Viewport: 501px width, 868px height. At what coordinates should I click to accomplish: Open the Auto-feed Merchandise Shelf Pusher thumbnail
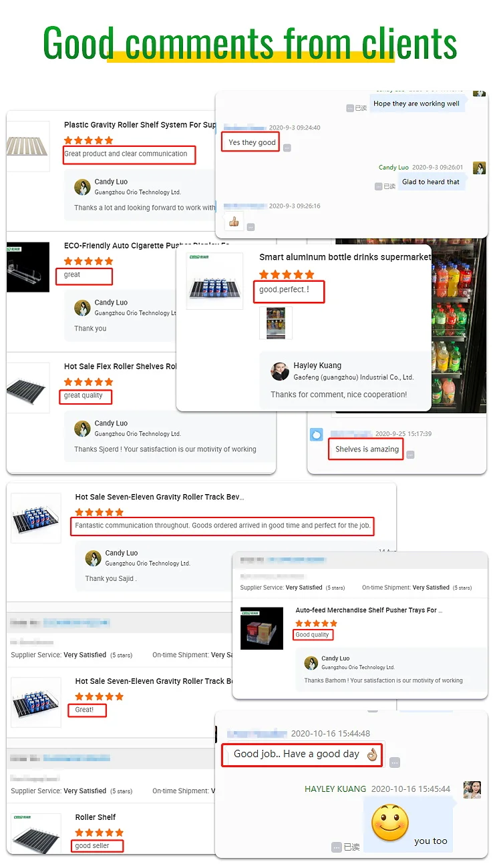point(262,628)
